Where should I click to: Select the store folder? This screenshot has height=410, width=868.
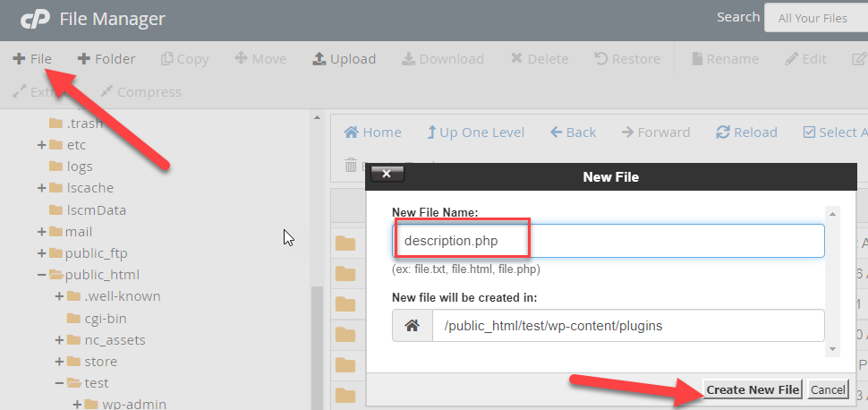pyautogui.click(x=92, y=362)
